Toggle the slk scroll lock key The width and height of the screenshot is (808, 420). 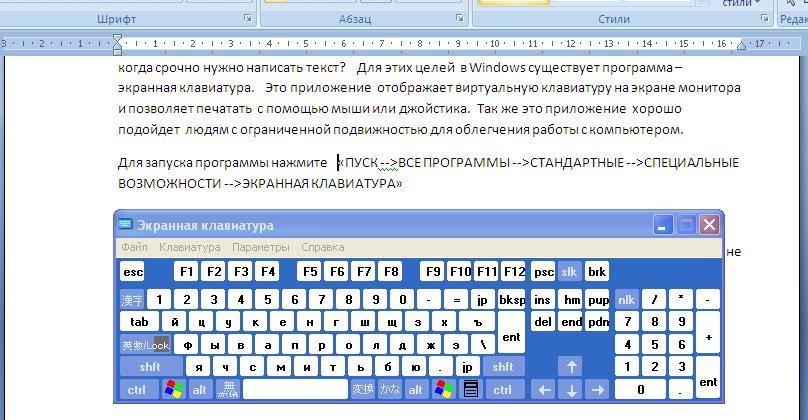[569, 272]
